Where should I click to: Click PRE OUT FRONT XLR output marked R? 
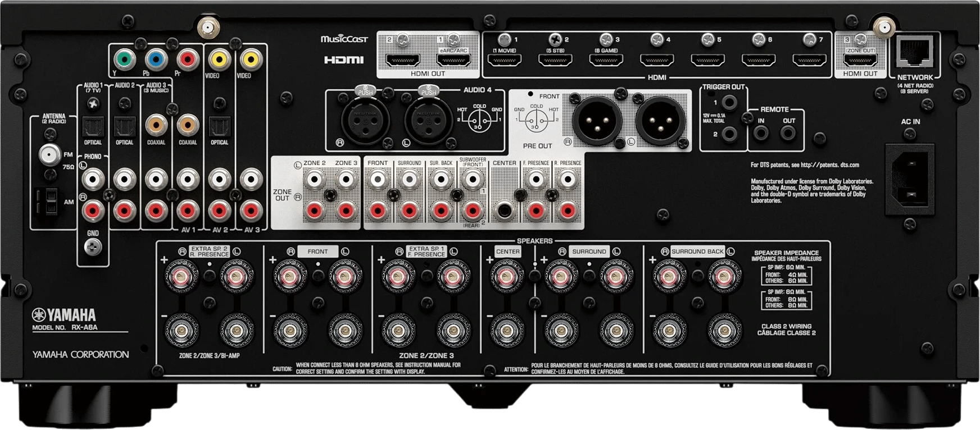(597, 120)
